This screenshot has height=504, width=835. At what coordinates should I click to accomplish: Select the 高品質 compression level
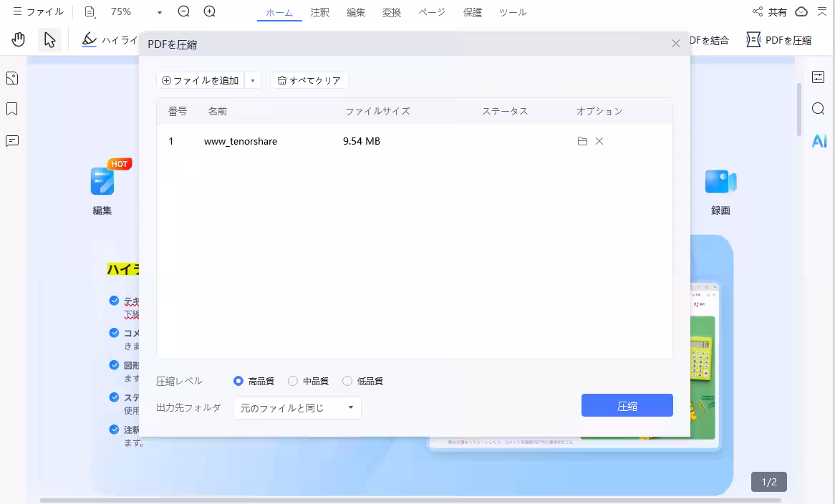238,381
